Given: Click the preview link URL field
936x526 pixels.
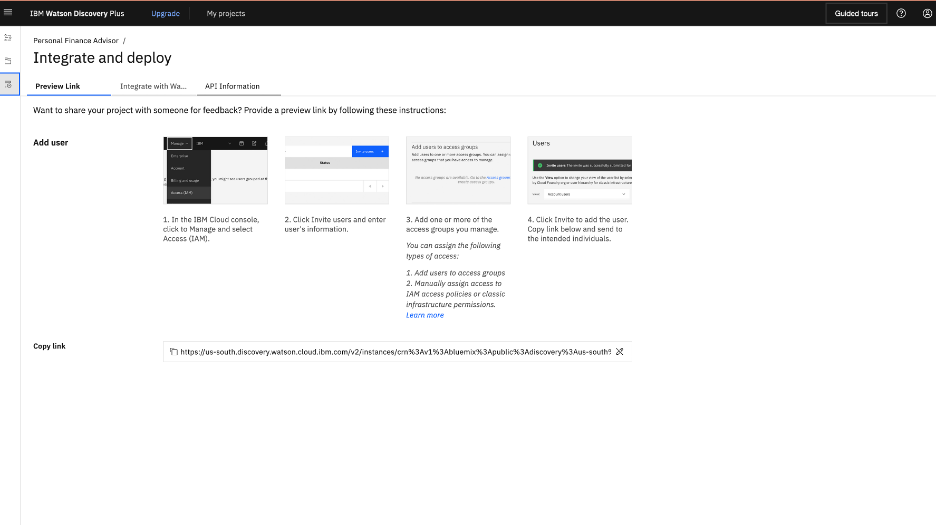Looking at the screenshot, I should (x=397, y=352).
